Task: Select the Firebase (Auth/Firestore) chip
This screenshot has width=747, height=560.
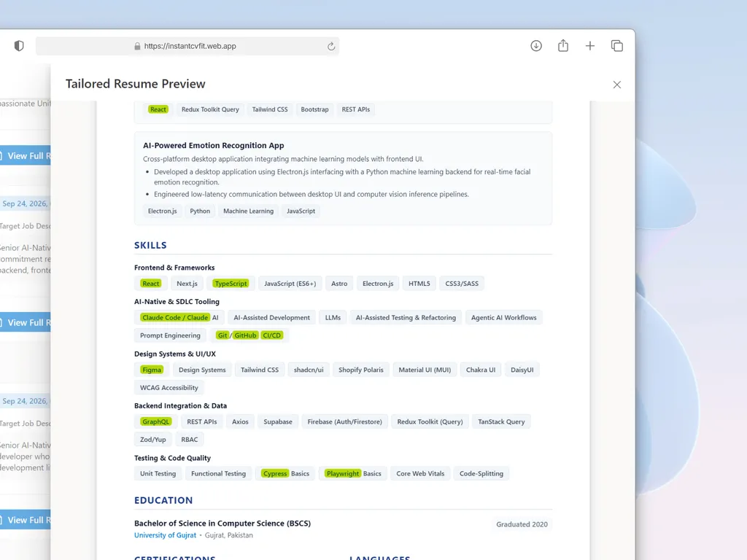Action: click(345, 422)
